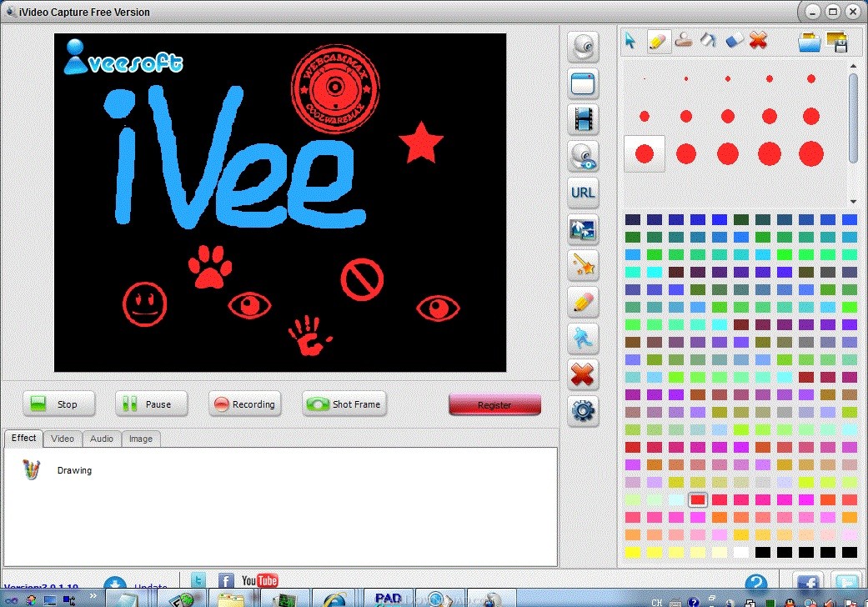Open the Audio tab

click(x=102, y=439)
